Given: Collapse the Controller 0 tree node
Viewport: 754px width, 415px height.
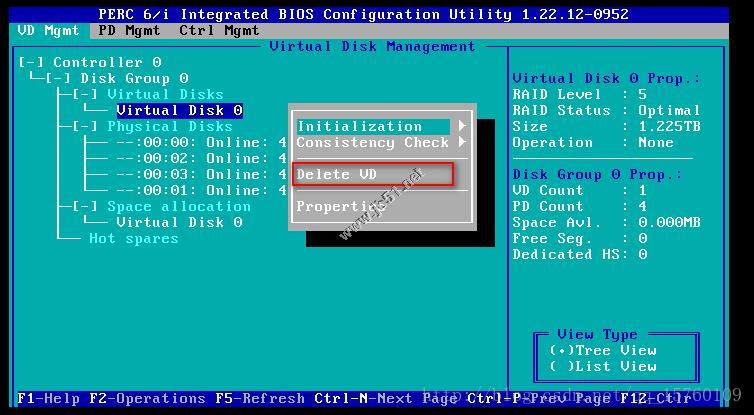Looking at the screenshot, I should coord(32,62).
